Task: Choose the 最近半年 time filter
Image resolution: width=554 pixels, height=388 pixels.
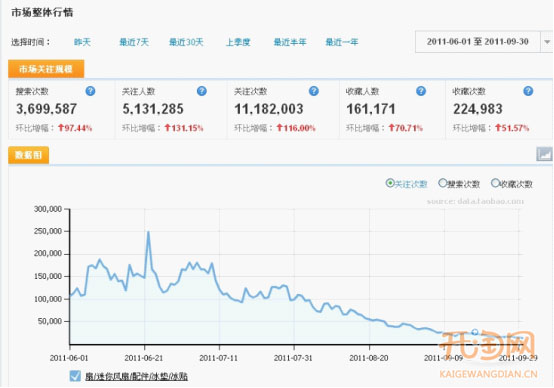Action: [290, 42]
